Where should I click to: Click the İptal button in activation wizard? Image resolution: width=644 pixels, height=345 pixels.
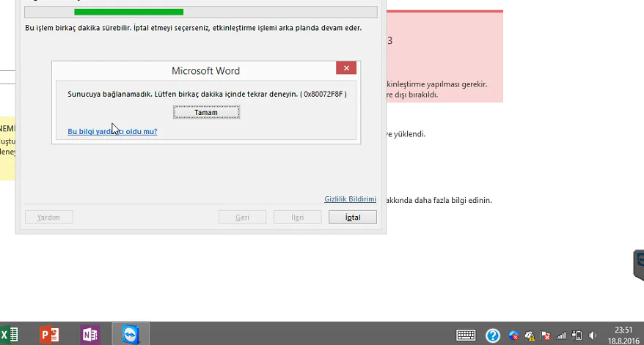pyautogui.click(x=352, y=218)
